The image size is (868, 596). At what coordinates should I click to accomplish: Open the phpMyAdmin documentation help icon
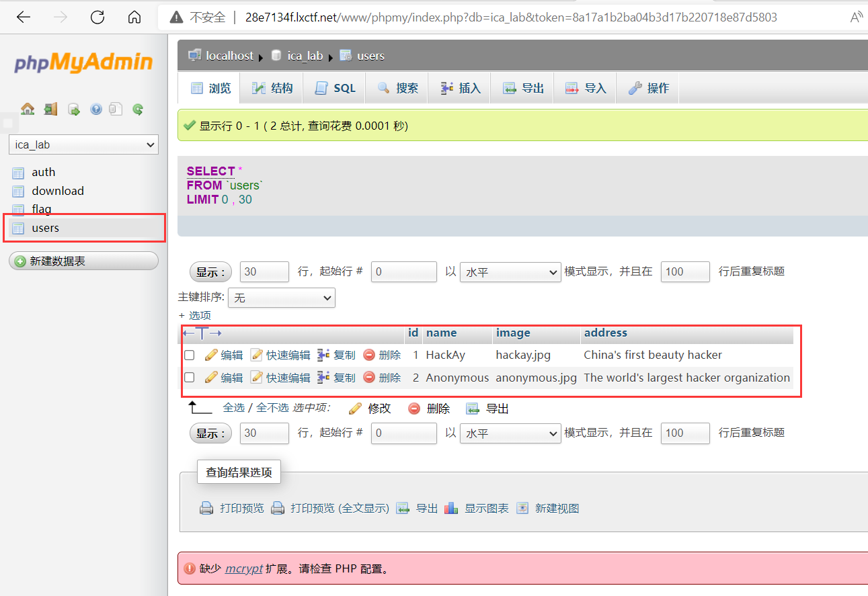pos(96,109)
